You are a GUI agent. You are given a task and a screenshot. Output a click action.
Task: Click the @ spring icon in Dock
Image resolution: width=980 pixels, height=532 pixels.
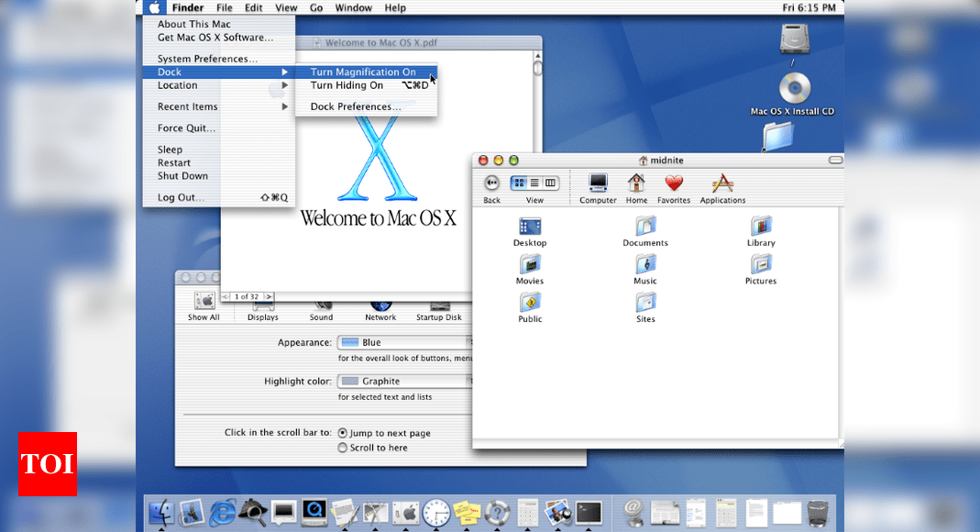coord(633,513)
